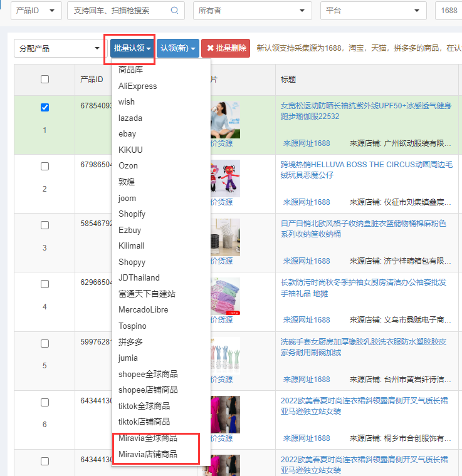Click 来源网址1688 link in row 1

click(306, 143)
